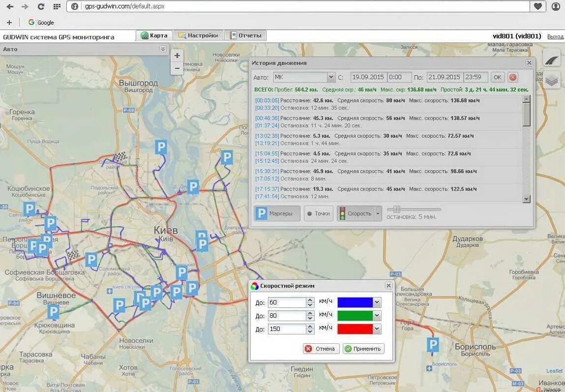Toggle the Скорость speed coloring button
Screen dimensions: 565x392
356,213
